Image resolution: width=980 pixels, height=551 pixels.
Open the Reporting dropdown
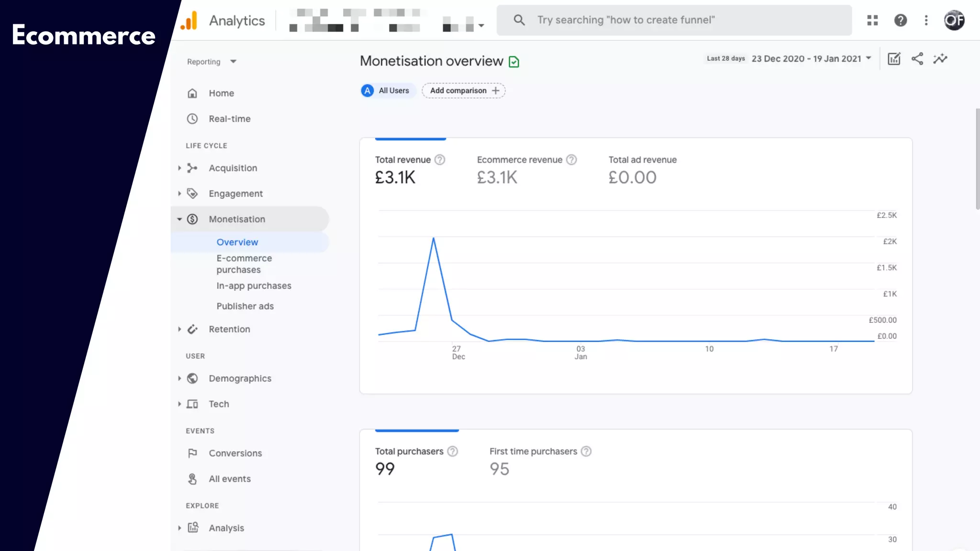[212, 62]
